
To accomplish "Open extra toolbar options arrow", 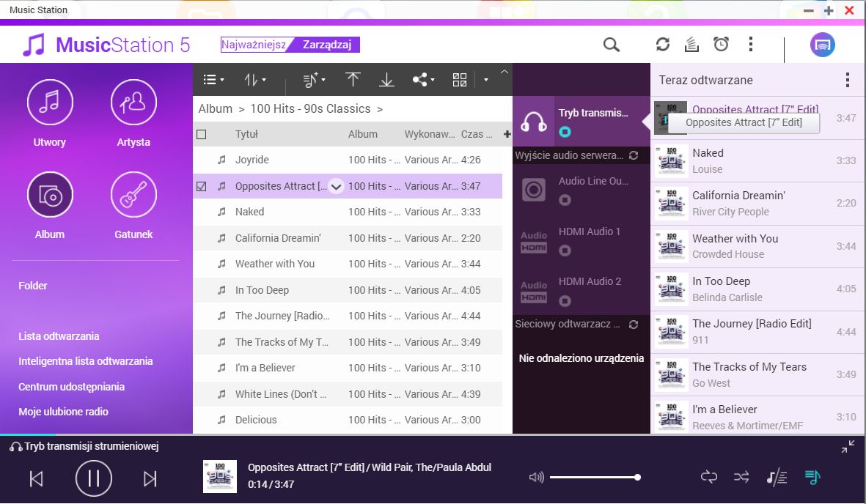I will (x=486, y=80).
